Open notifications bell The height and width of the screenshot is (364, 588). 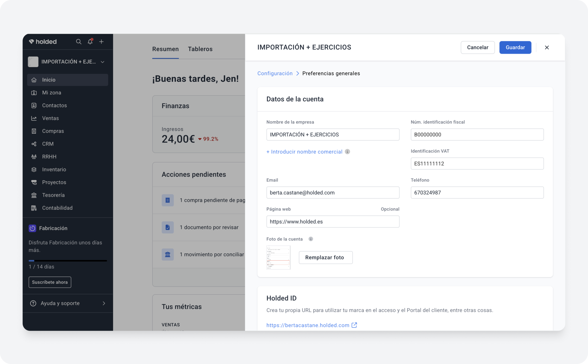click(90, 41)
